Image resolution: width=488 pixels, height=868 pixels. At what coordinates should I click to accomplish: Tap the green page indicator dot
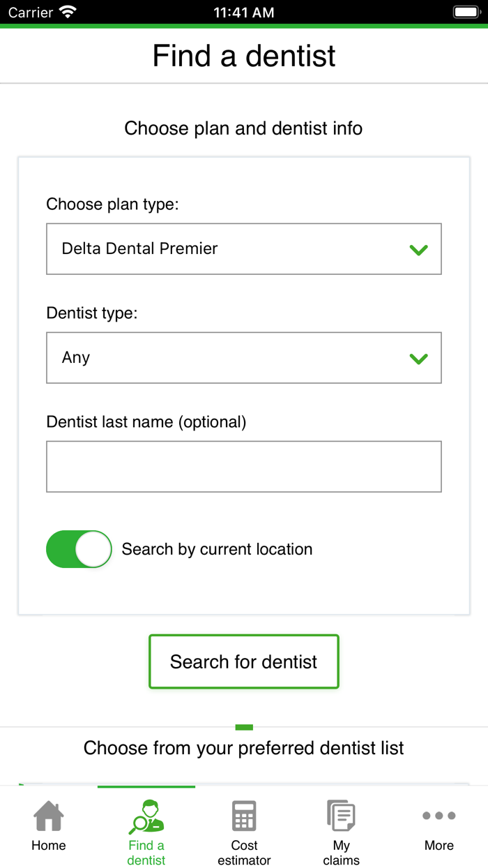(243, 726)
